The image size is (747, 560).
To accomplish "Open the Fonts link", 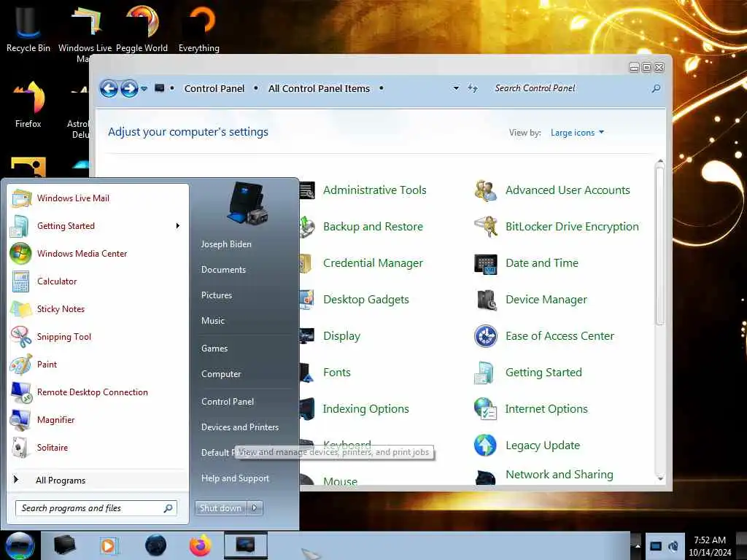I will coord(337,373).
